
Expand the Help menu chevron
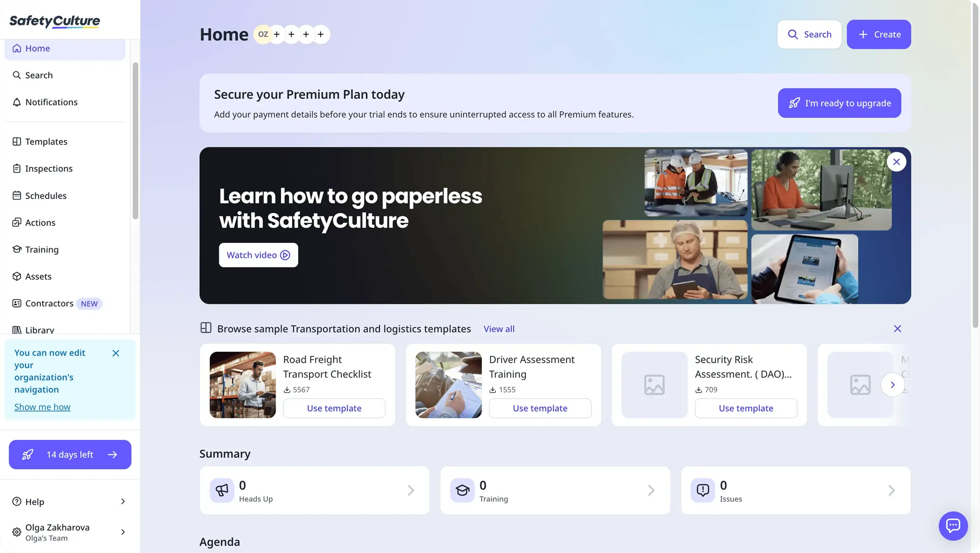122,502
